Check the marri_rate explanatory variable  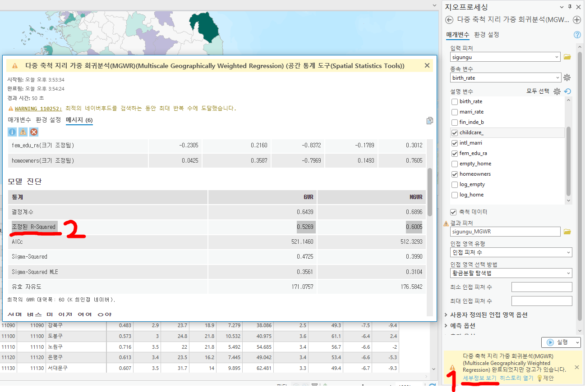tap(454, 112)
